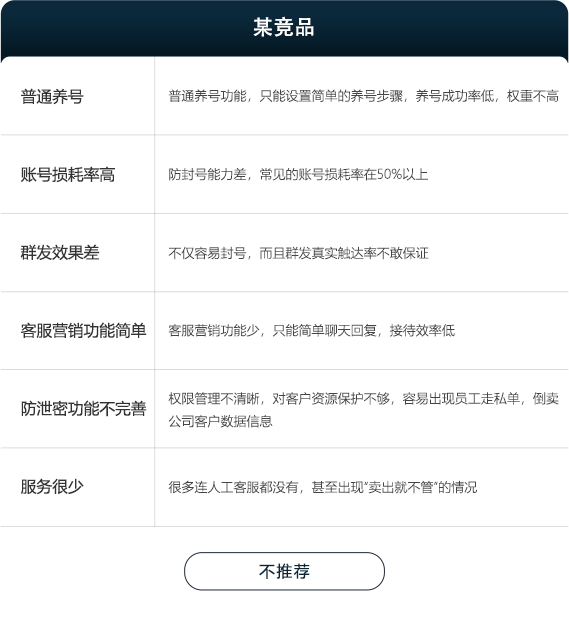Select the 某竞品 header title
Viewport: 569px width, 618px height.
coord(284,27)
